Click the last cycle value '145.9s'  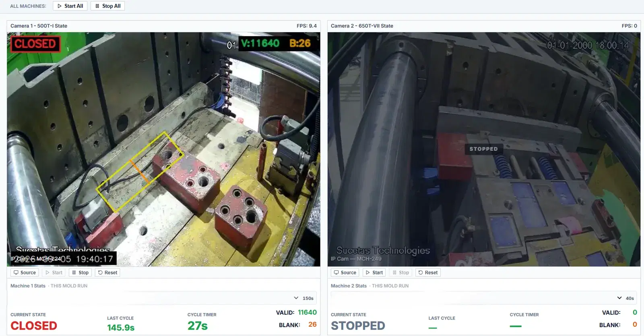pyautogui.click(x=121, y=328)
